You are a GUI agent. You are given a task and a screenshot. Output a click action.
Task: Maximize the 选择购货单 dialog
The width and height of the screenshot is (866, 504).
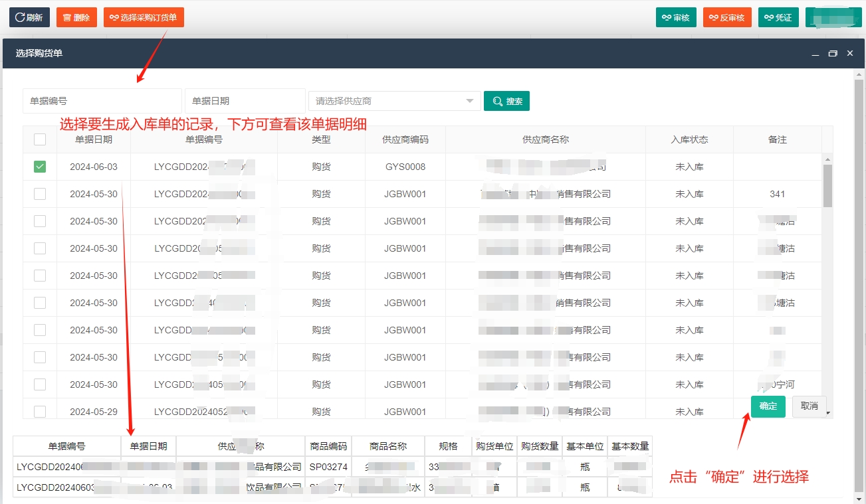pyautogui.click(x=833, y=54)
